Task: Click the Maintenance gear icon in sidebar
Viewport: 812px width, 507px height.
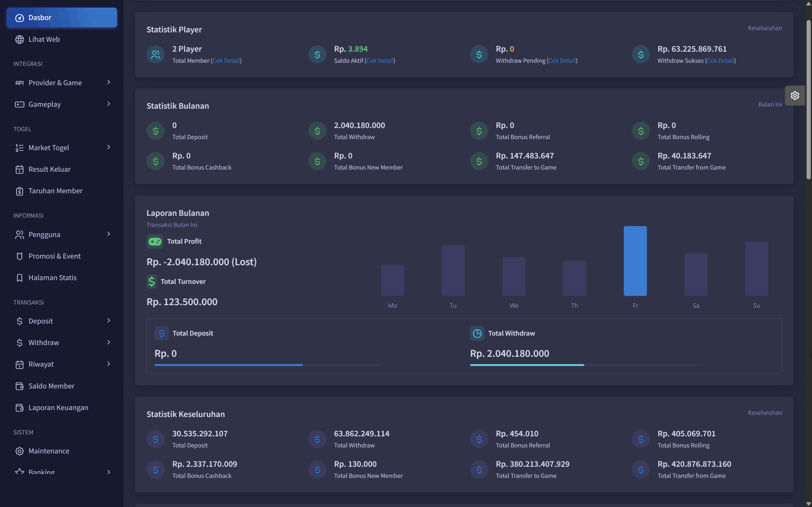Action: point(19,451)
